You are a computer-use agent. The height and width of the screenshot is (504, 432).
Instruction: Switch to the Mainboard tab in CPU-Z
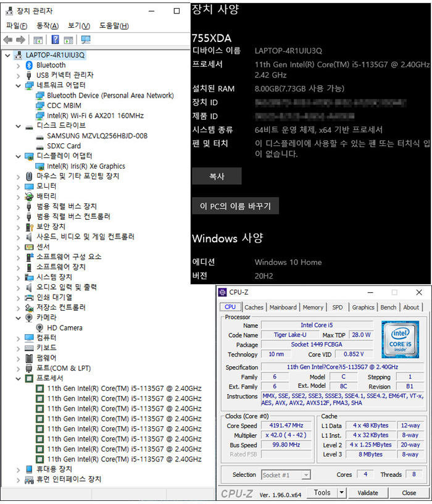[x=283, y=308]
